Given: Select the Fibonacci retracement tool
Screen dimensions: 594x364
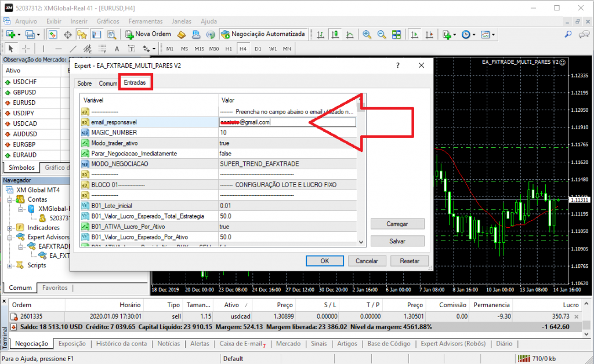Looking at the screenshot, I should (102, 49).
